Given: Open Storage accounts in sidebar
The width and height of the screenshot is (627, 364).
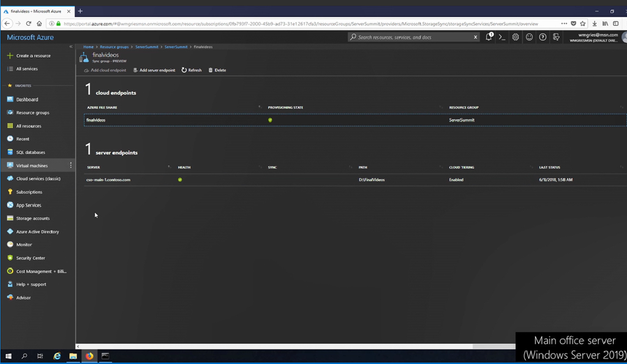Looking at the screenshot, I should coord(32,218).
